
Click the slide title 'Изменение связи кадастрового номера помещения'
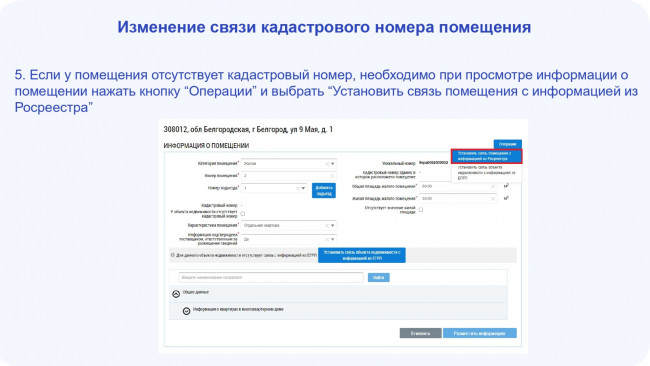pos(324,27)
